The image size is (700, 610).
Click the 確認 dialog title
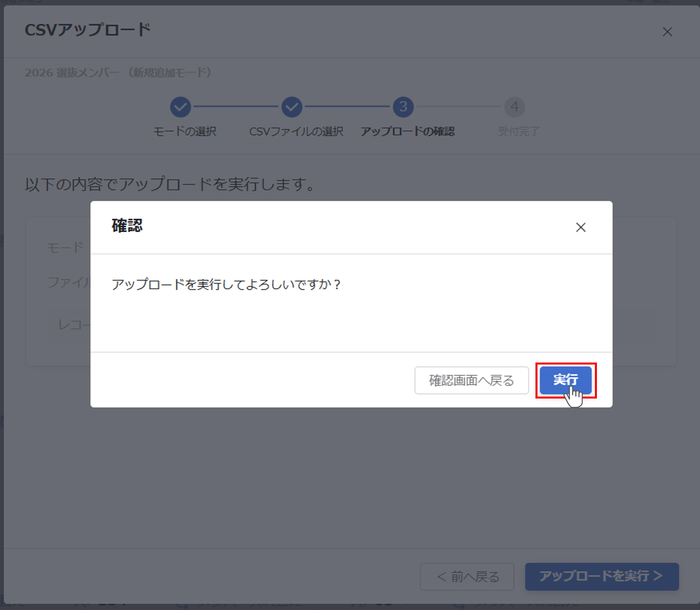[x=127, y=226]
